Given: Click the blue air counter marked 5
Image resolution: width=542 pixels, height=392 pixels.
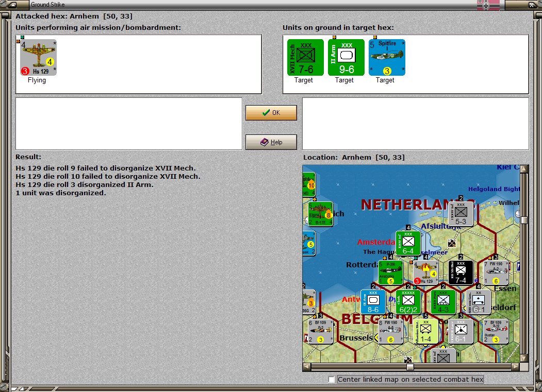Looking at the screenshot, I should click(309, 244).
